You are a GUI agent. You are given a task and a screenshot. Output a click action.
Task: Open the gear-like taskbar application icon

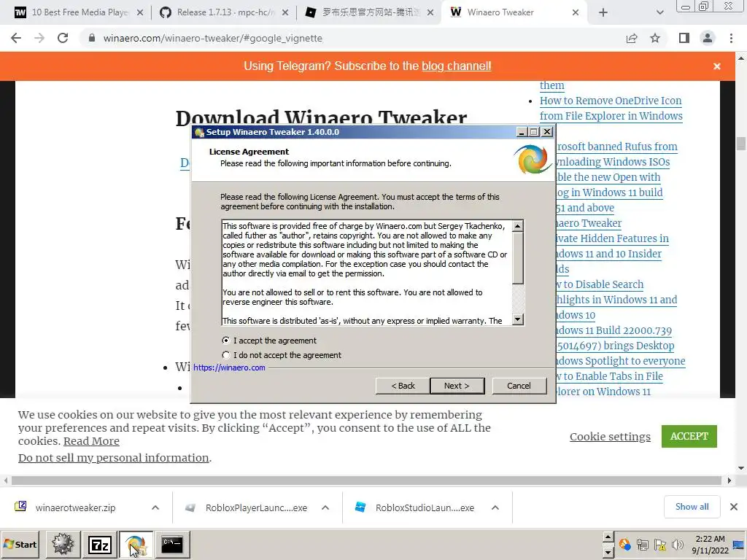(x=63, y=544)
